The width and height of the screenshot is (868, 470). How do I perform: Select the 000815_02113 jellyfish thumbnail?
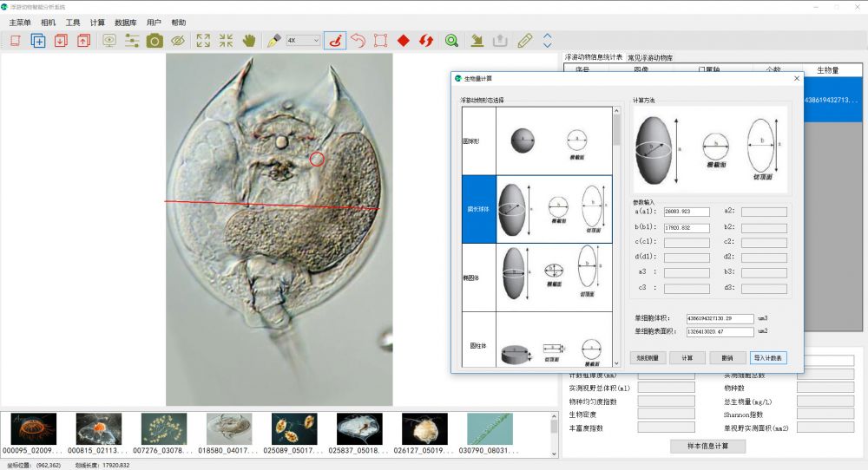(98, 429)
